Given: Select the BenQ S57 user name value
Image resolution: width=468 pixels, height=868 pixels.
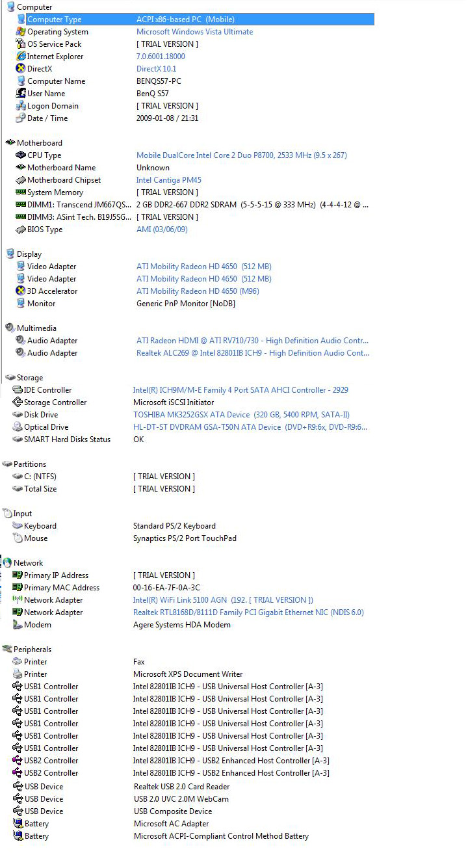Looking at the screenshot, I should click(153, 94).
